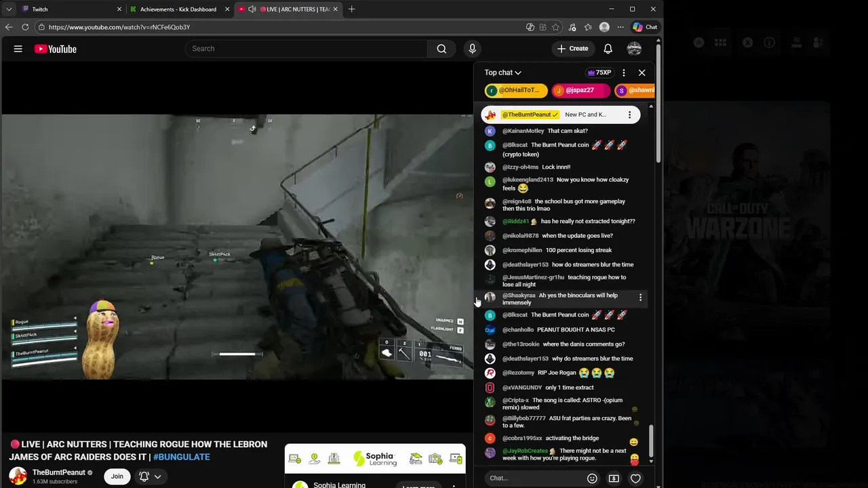
Task: Select @Ridd241 chat author name
Action: tap(517, 221)
